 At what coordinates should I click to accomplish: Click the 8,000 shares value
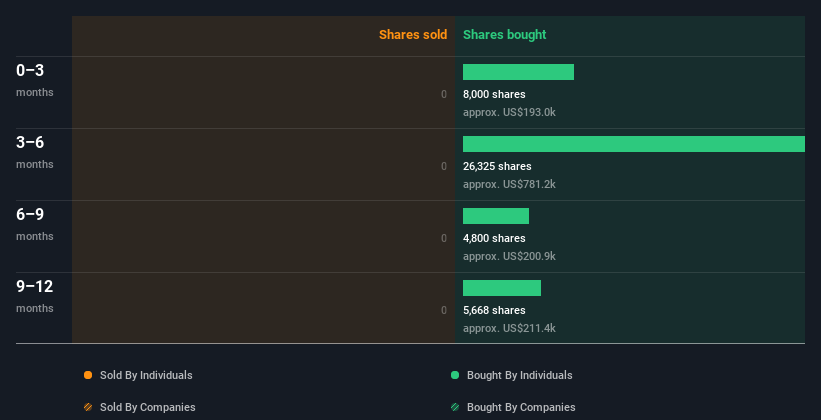click(494, 94)
